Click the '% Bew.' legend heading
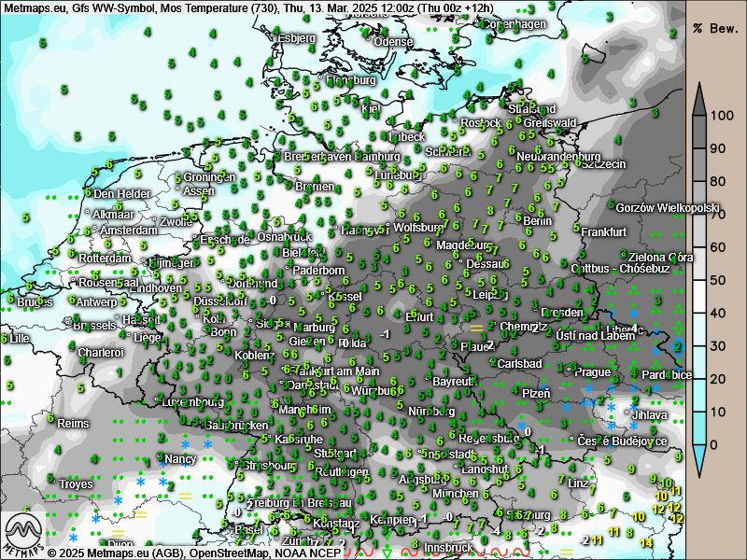The width and height of the screenshot is (747, 560). pyautogui.click(x=710, y=28)
